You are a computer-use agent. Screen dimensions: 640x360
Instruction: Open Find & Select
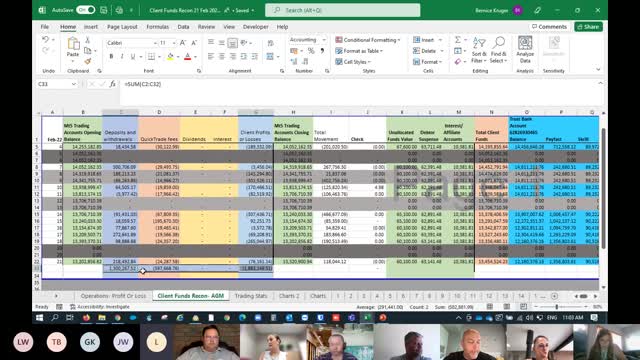click(x=498, y=50)
